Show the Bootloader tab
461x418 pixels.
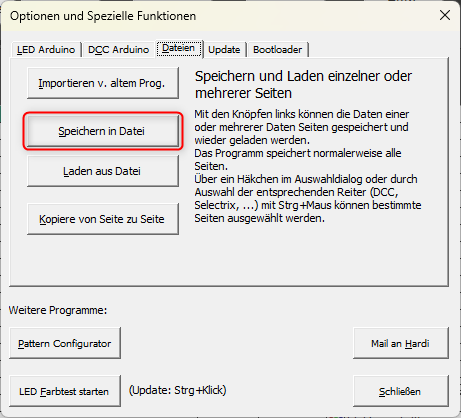(277, 50)
